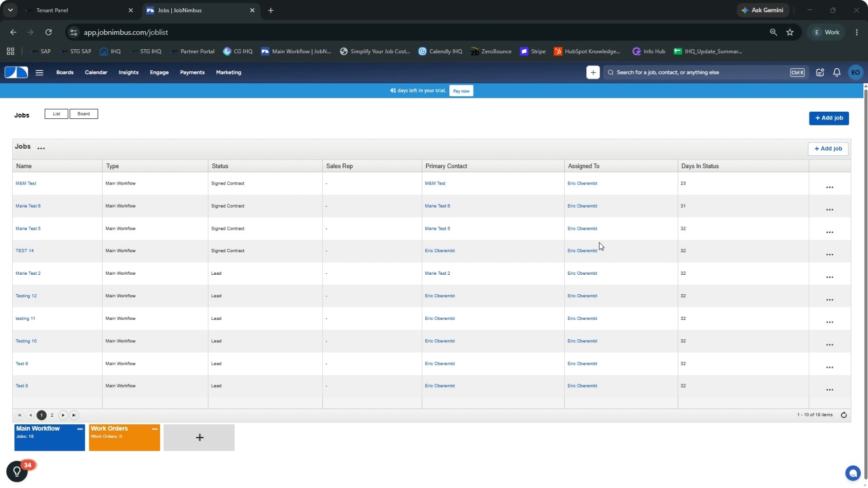
Task: Open a new browser tab
Action: pos(271,10)
